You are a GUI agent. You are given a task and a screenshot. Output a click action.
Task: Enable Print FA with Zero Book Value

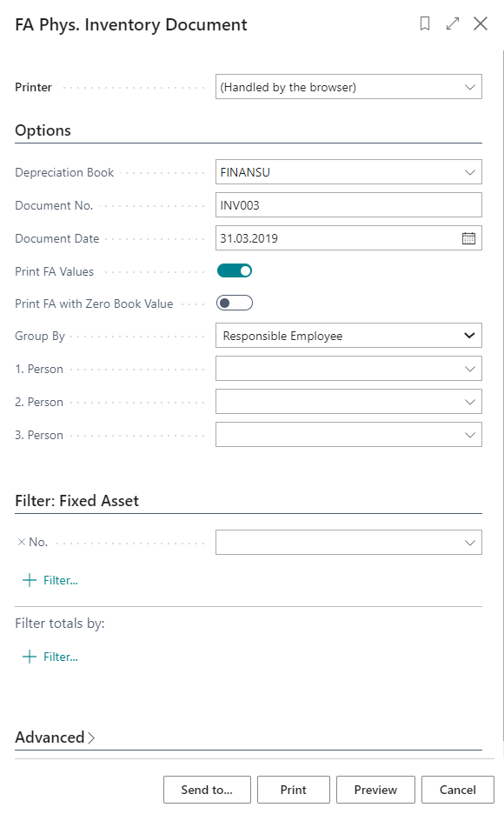point(235,304)
